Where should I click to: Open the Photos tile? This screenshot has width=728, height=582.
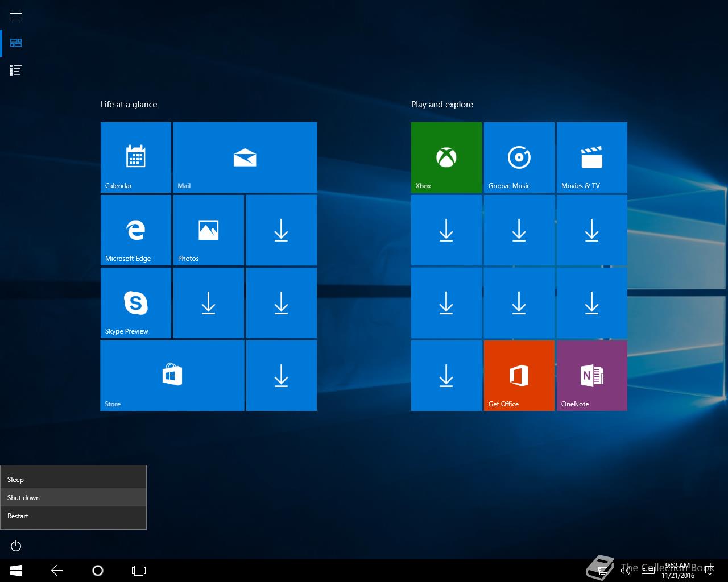[209, 230]
